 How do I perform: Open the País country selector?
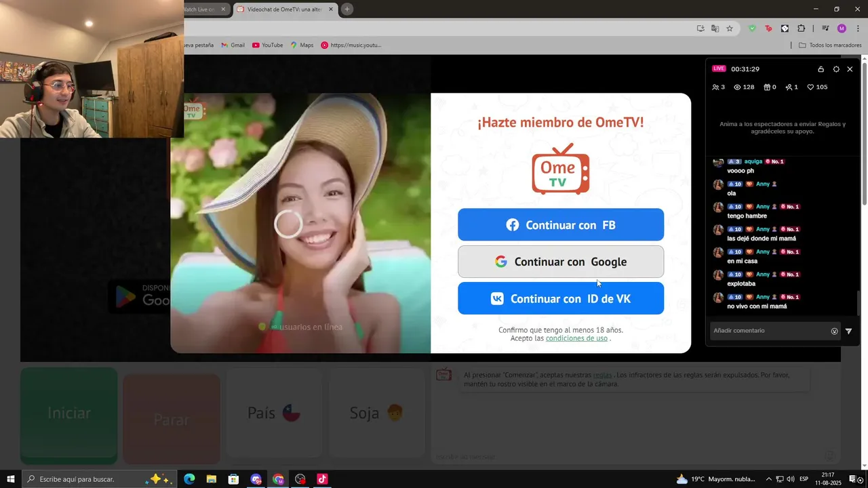tap(274, 413)
